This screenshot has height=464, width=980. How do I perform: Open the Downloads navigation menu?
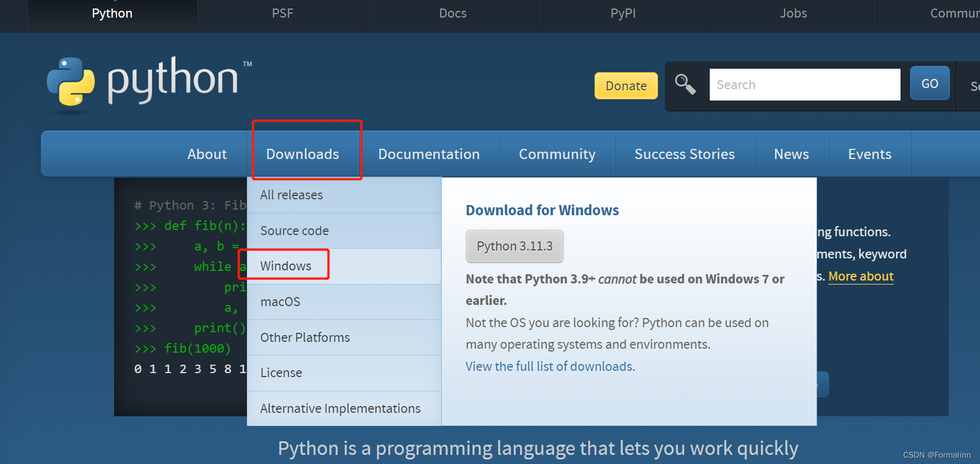coord(303,154)
